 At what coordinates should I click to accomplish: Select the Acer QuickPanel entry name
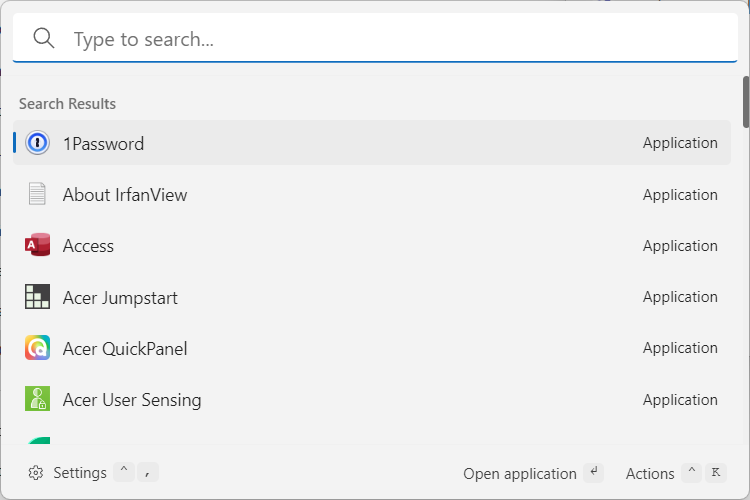click(x=125, y=348)
